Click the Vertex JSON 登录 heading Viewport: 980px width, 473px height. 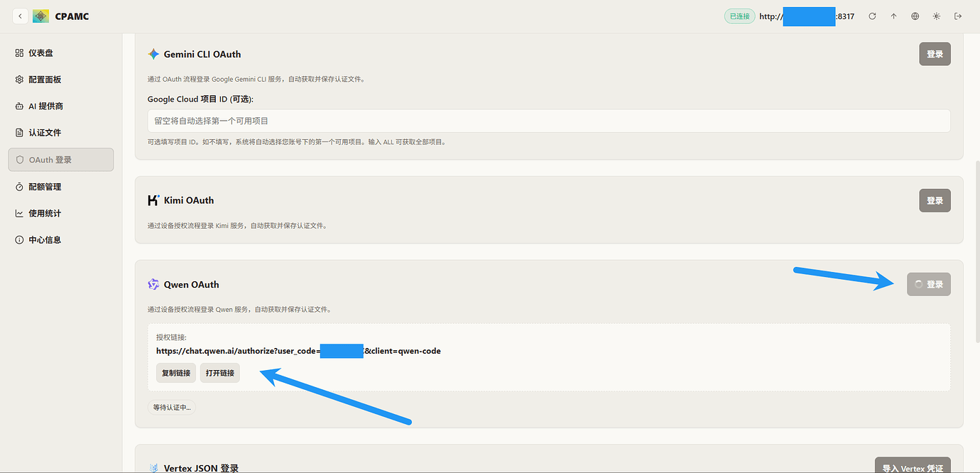click(201, 468)
